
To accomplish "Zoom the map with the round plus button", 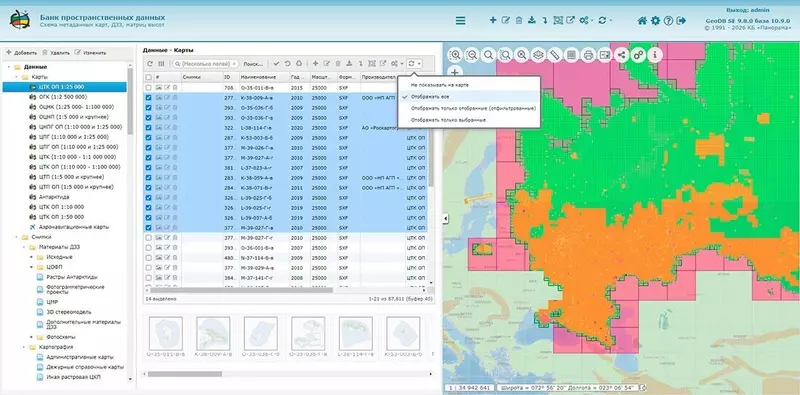I will (455, 72).
